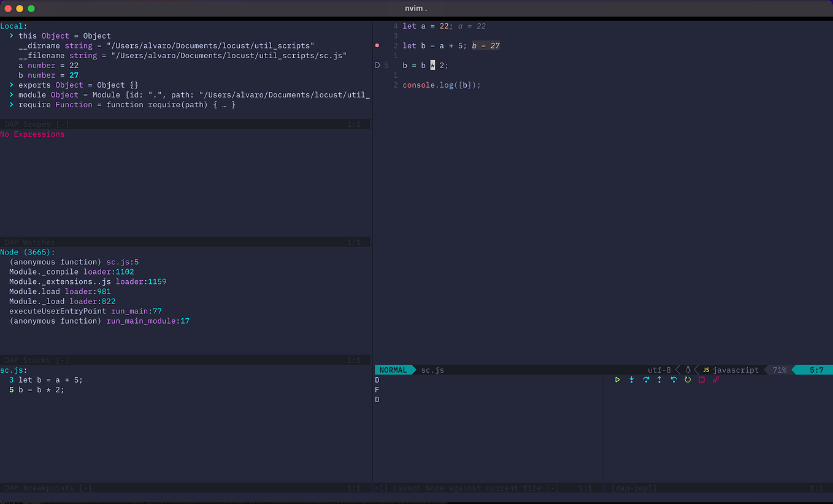Restart the debug session icon
Viewport: 833px width, 504px height.
pyautogui.click(x=687, y=380)
